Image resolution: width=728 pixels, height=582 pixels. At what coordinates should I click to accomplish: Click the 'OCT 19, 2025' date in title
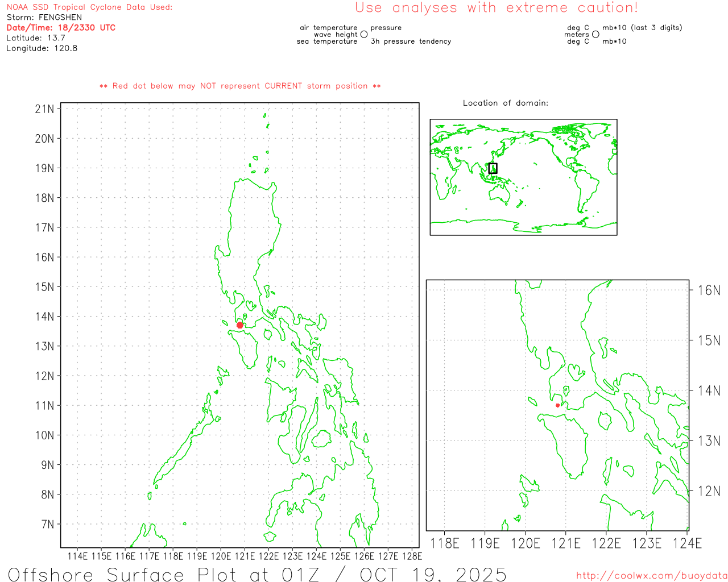pos(433,574)
